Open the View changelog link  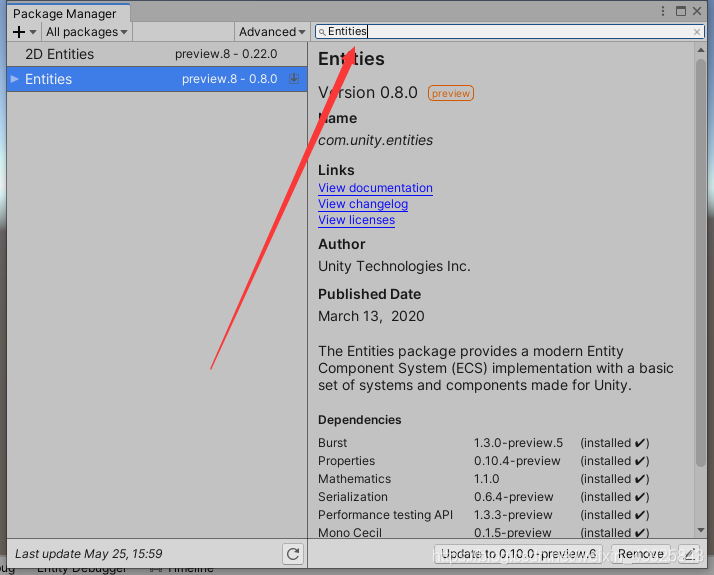point(363,204)
